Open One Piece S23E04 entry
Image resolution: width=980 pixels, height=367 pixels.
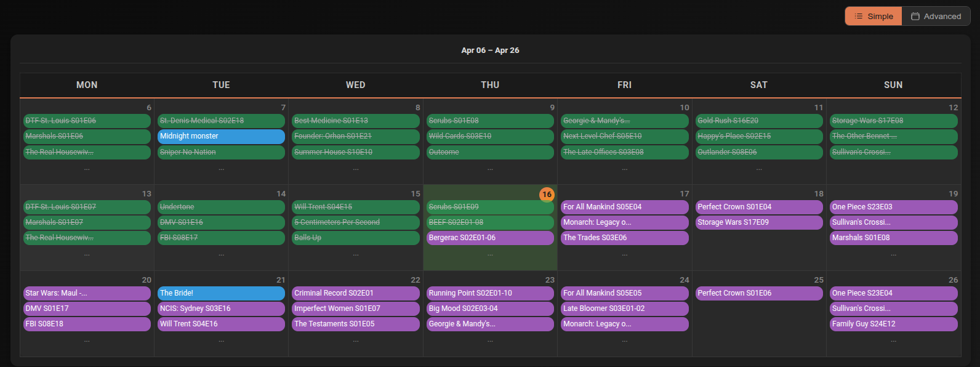[893, 293]
